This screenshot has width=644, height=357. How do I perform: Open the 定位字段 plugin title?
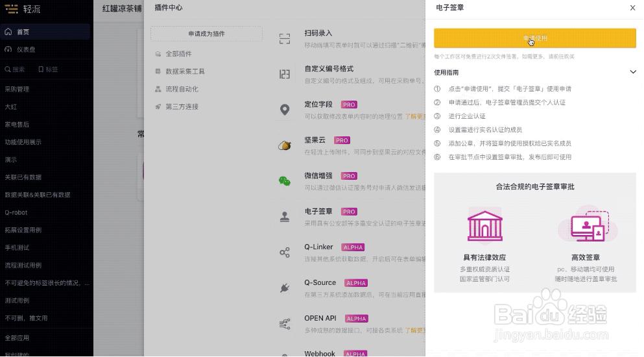tap(318, 105)
